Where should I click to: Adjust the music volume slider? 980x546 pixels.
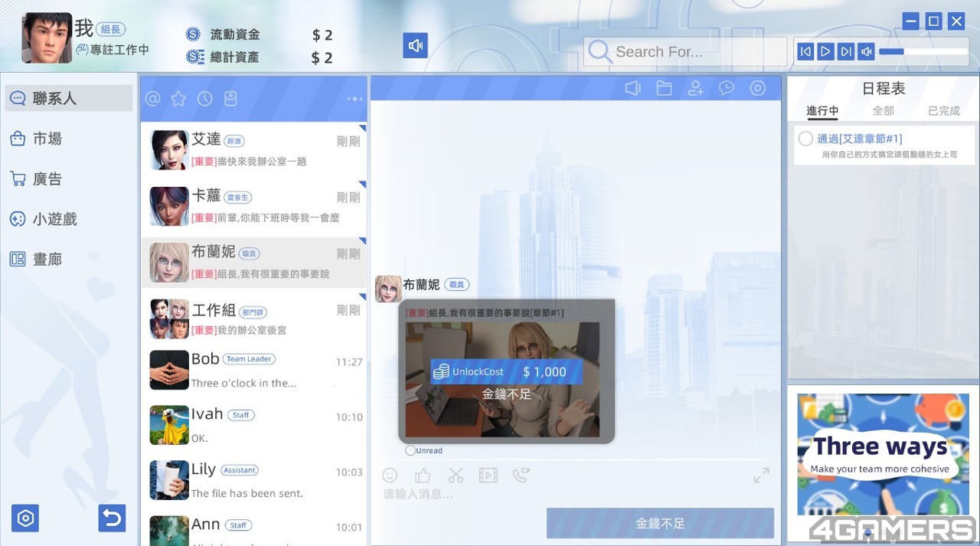coord(923,51)
